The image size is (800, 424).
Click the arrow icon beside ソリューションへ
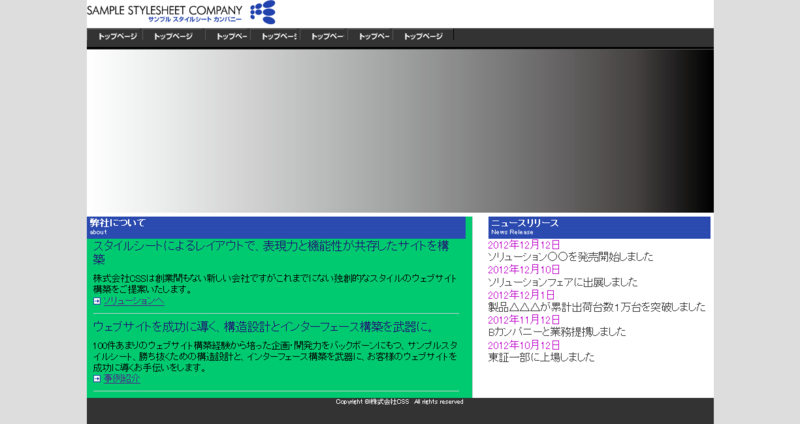coord(97,301)
